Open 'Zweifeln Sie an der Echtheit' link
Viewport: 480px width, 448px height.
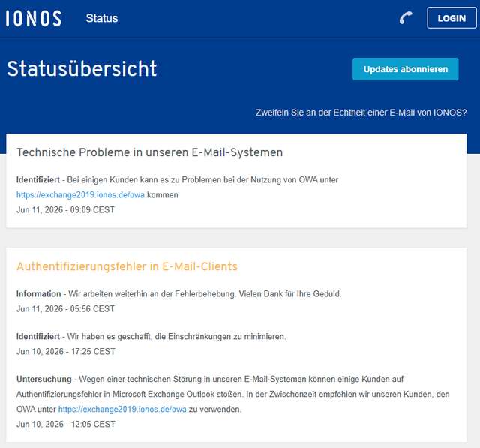click(361, 113)
